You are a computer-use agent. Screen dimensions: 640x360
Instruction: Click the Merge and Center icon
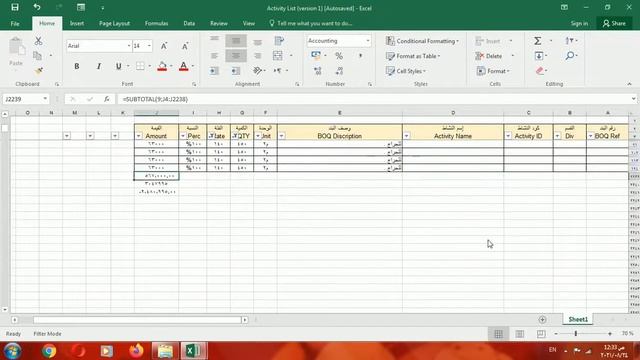pos(278,56)
